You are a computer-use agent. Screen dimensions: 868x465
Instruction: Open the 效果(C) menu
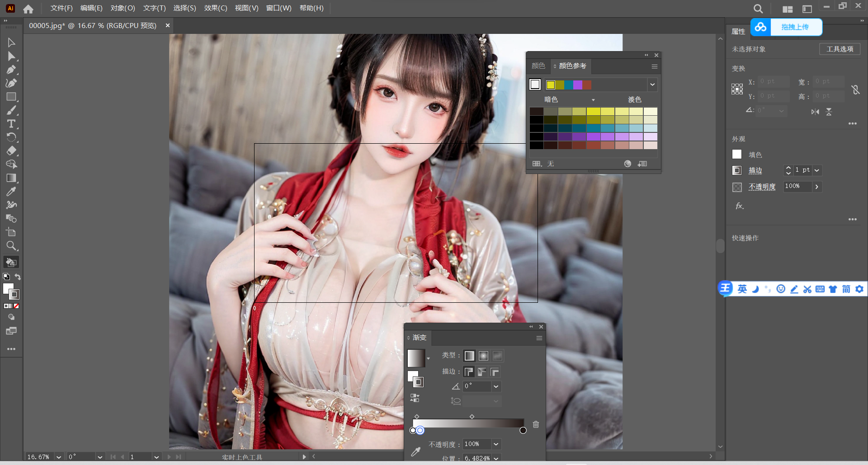(215, 8)
